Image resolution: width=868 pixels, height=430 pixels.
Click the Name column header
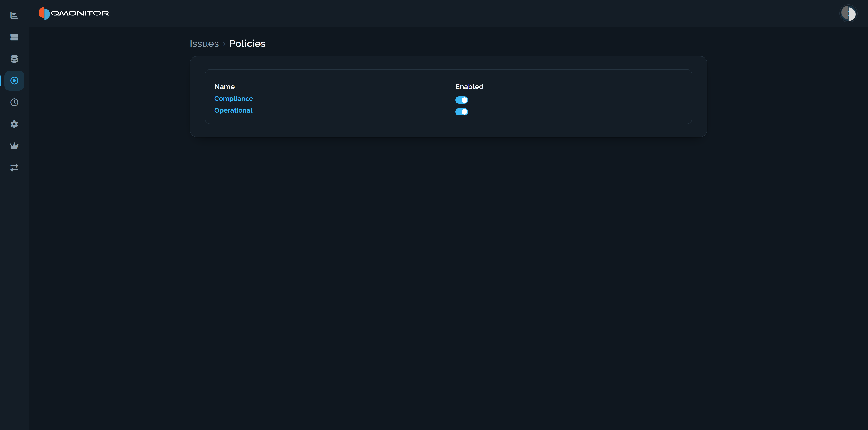224,87
